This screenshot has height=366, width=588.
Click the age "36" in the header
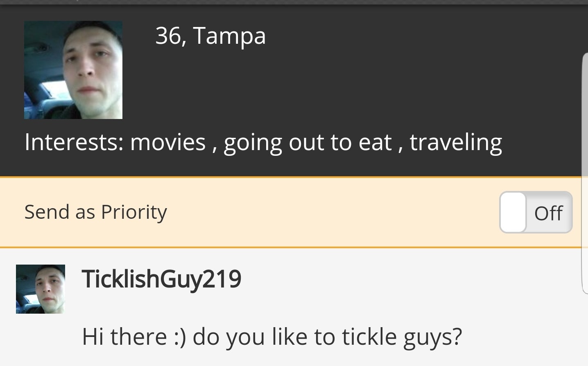(168, 36)
